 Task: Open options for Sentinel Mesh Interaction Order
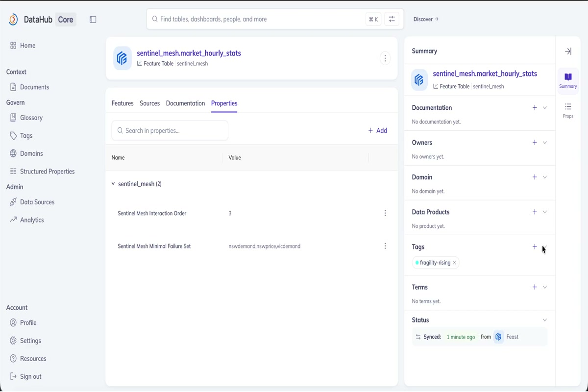click(x=385, y=213)
